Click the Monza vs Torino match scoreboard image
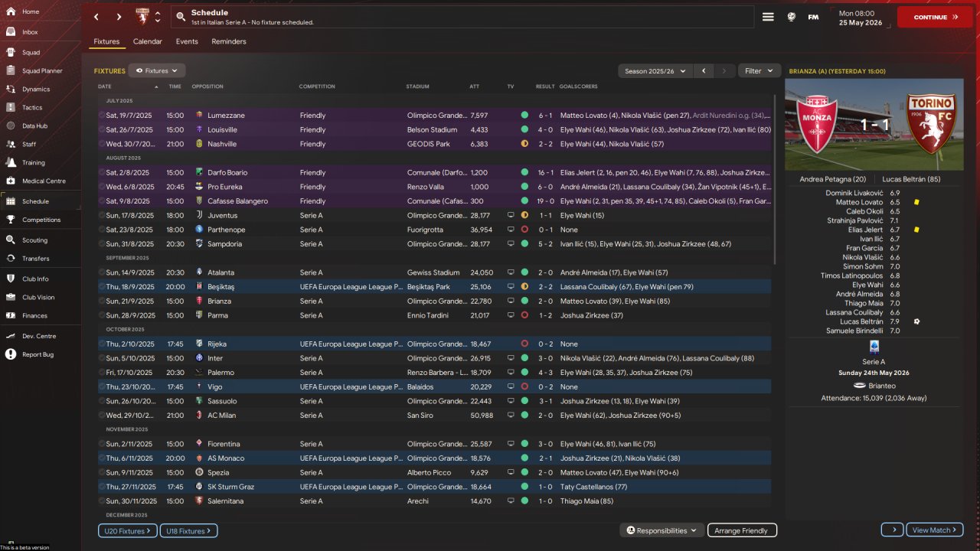 tap(874, 124)
